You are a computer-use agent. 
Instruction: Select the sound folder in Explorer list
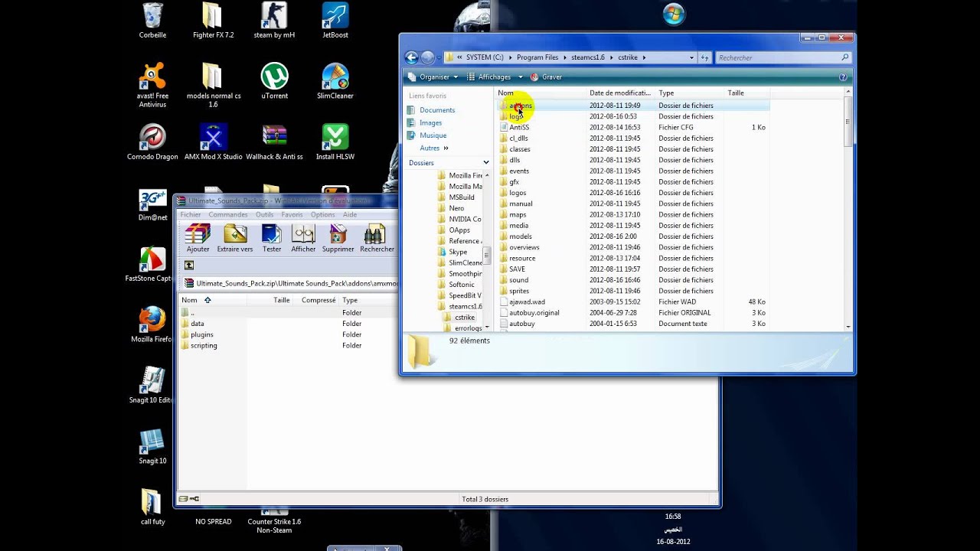coord(519,280)
